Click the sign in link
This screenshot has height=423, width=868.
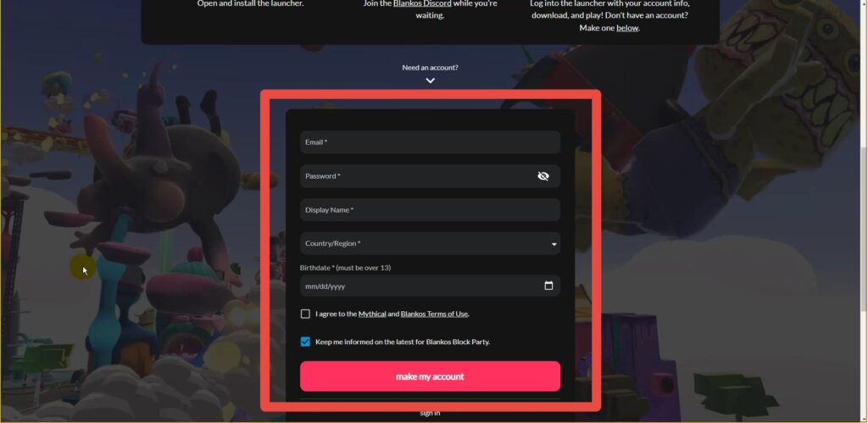[430, 413]
